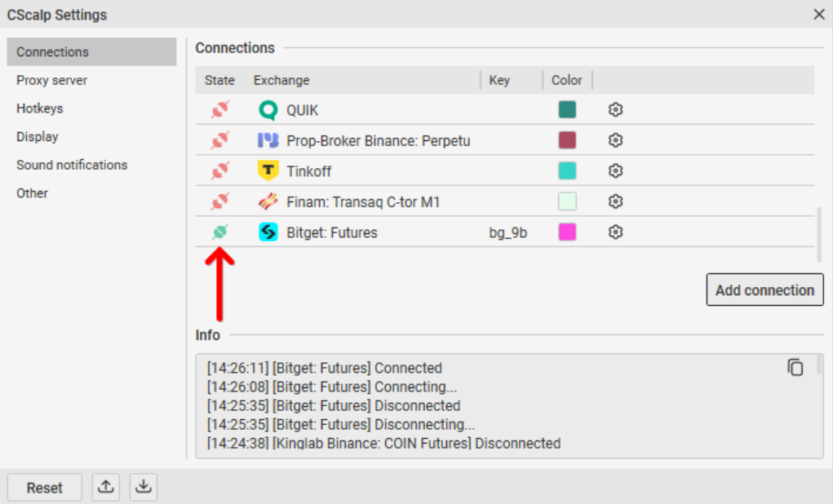Switch to the Hotkeys section

pyautogui.click(x=39, y=108)
